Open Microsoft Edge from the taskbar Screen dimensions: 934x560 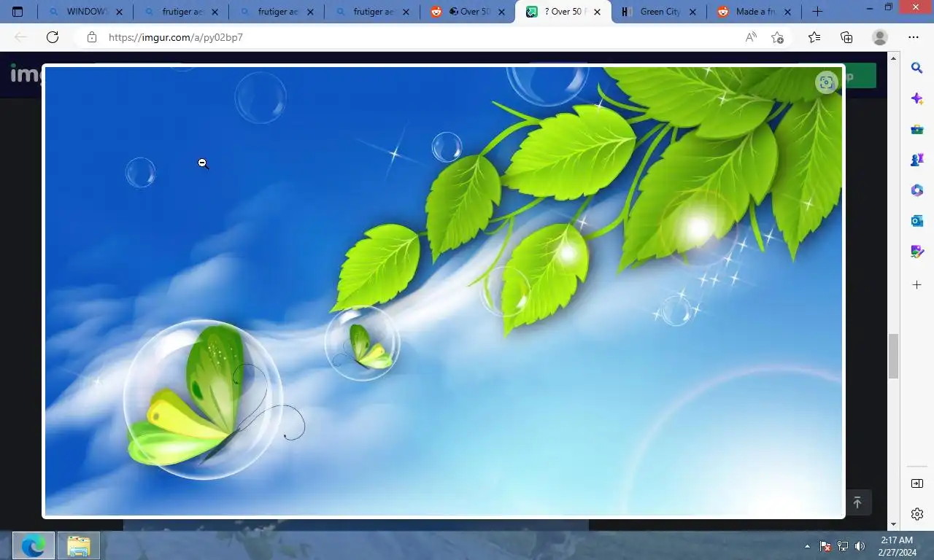33,545
